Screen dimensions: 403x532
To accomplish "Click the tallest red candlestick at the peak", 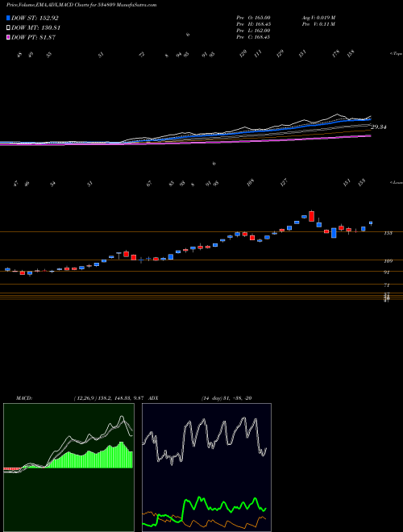I will point(311,216).
